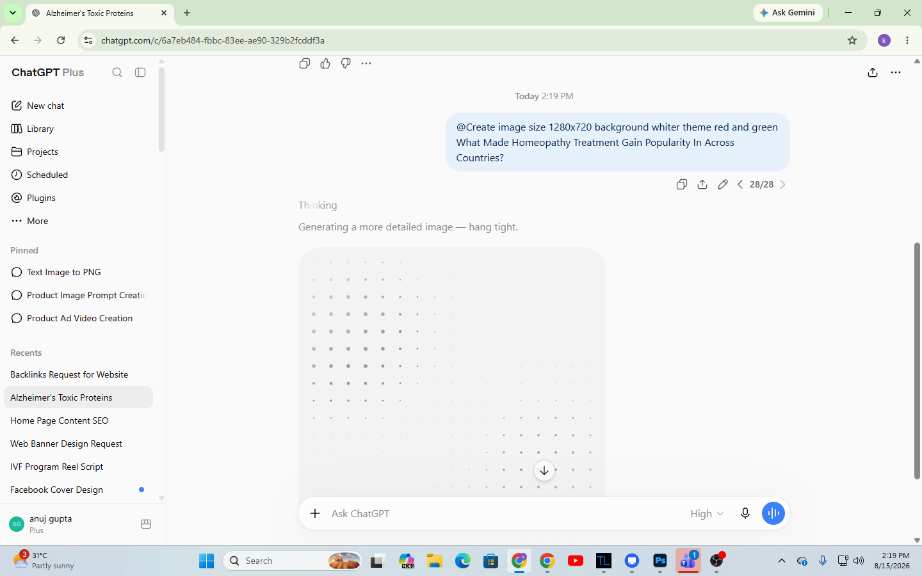Viewport: 922px width, 576px height.
Task: Jump to bottom with the down arrow button
Action: pyautogui.click(x=544, y=470)
